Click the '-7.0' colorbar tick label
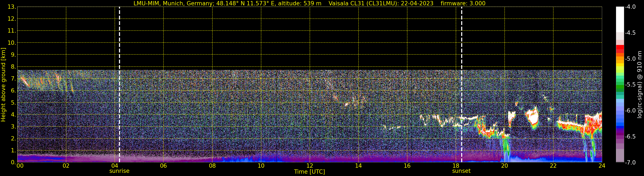Viewport: 644px width, 176px height. (x=630, y=163)
